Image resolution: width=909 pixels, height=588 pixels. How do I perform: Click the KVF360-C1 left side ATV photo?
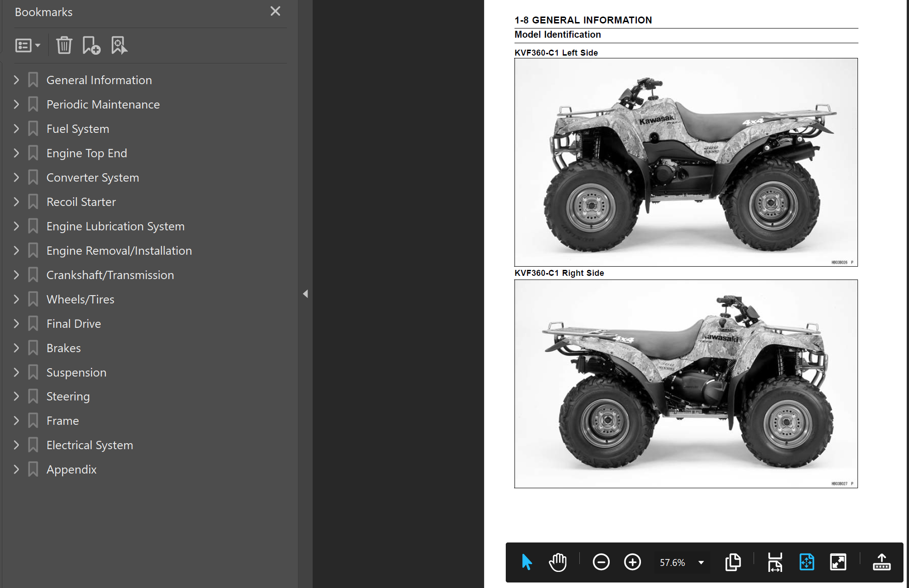tap(686, 162)
